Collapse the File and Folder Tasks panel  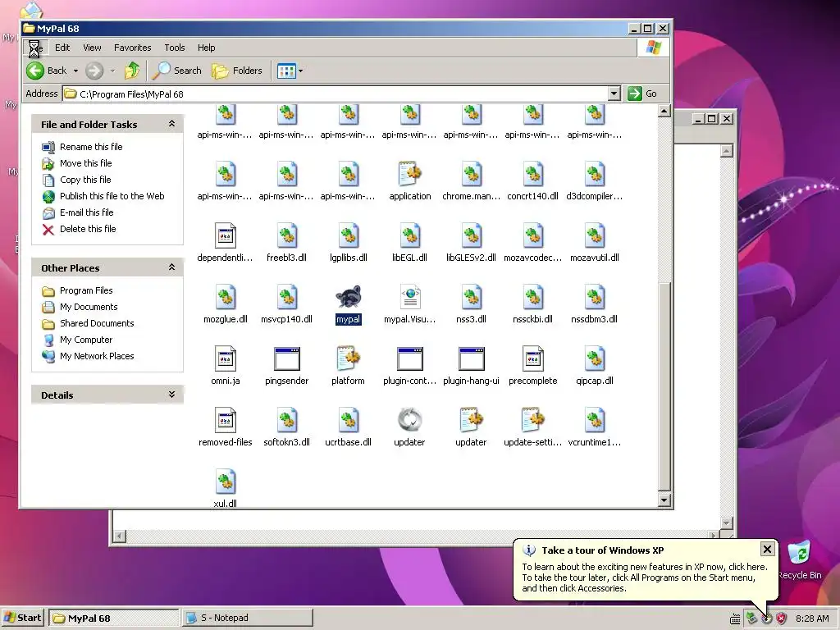pos(171,124)
